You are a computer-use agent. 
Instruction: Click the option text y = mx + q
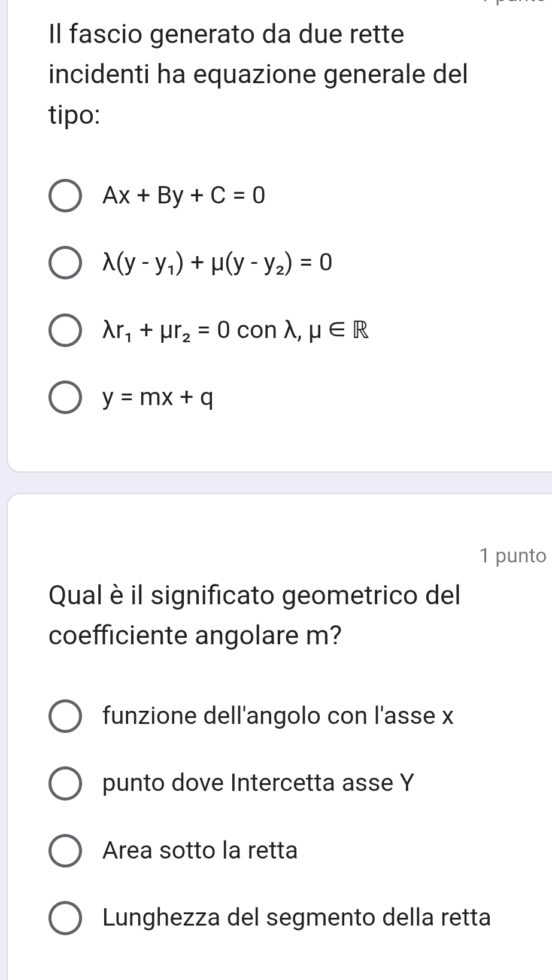pos(158,397)
